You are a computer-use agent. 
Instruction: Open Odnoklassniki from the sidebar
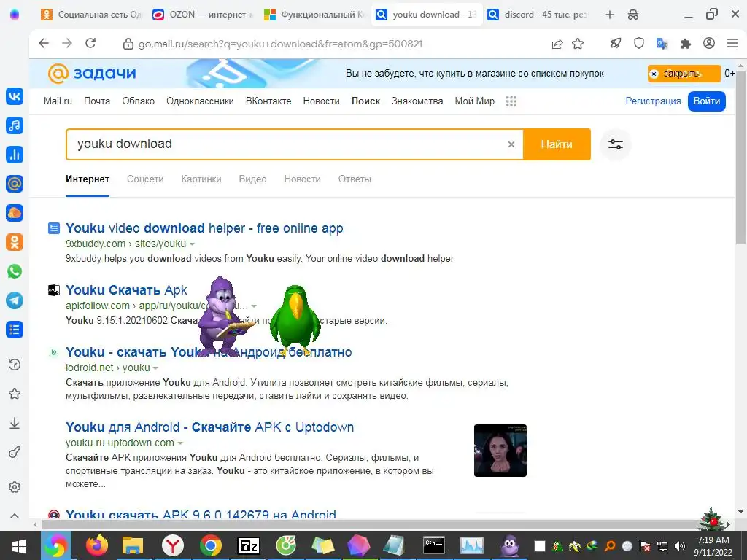(15, 242)
